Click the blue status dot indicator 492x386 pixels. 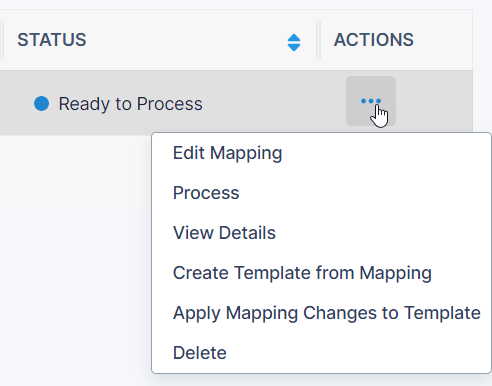[41, 103]
